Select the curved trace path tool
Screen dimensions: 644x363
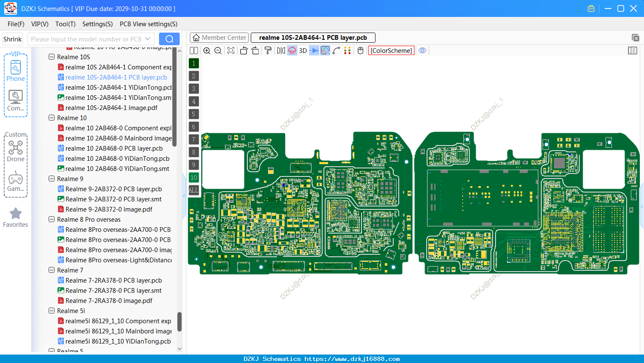337,51
